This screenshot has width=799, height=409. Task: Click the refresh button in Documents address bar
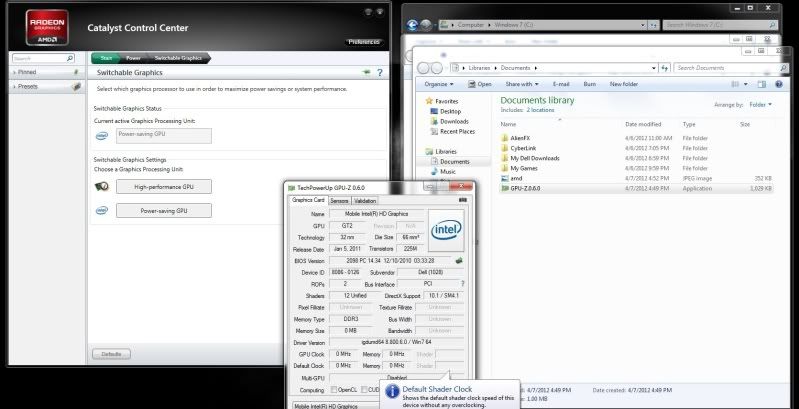(x=664, y=68)
